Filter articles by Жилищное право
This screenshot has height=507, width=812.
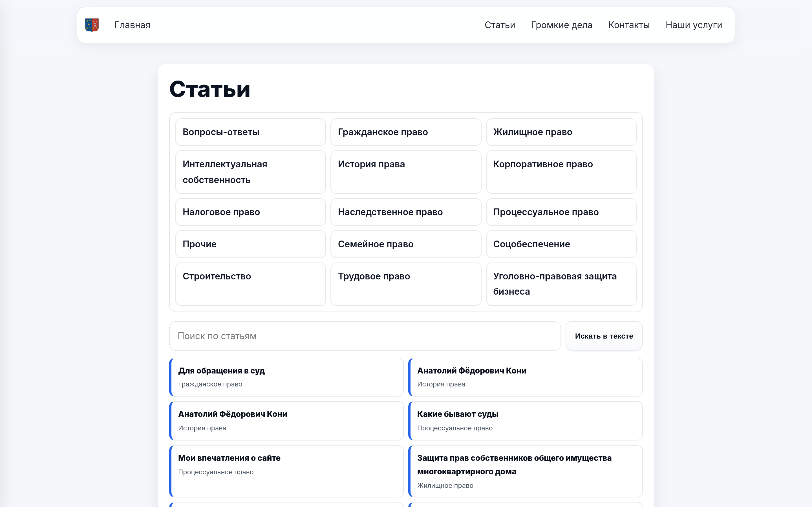561,132
